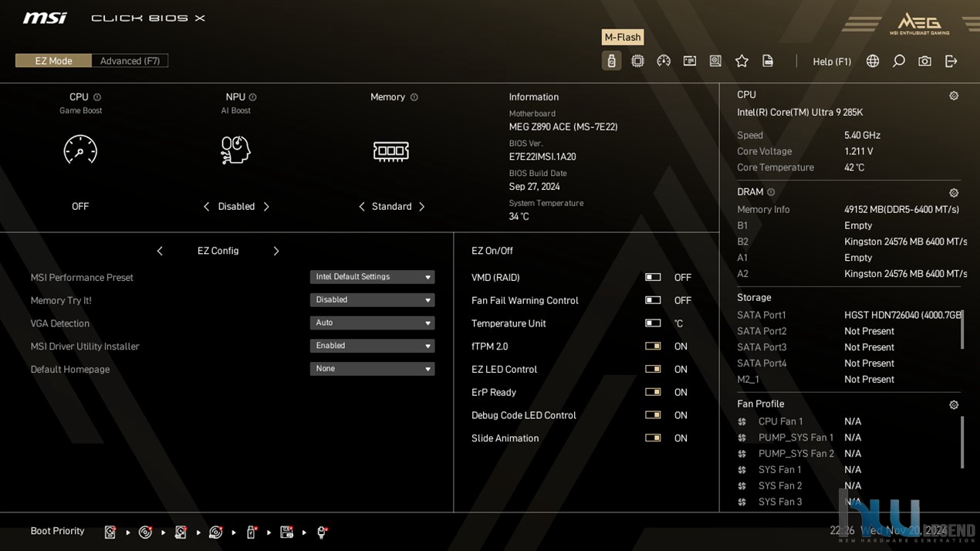
Task: Turn off Slide Animation toggle
Action: pos(653,438)
